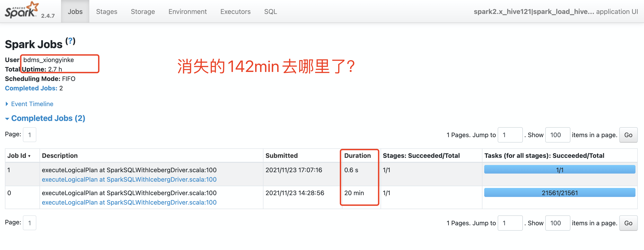
Task: Switch to the Stages tab
Action: click(107, 11)
